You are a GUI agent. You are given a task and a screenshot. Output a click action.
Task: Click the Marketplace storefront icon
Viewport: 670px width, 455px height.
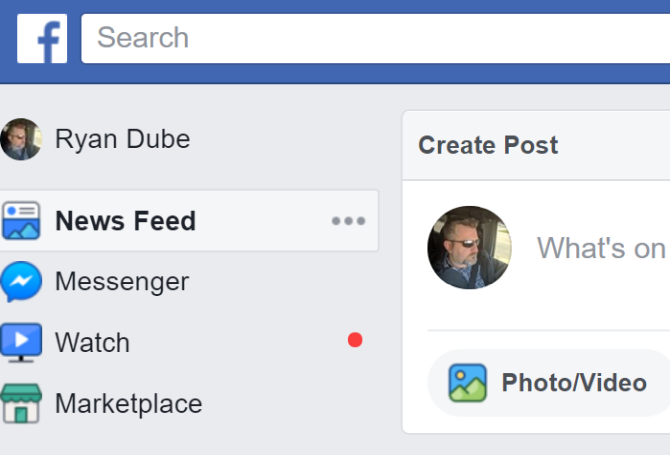coord(21,404)
